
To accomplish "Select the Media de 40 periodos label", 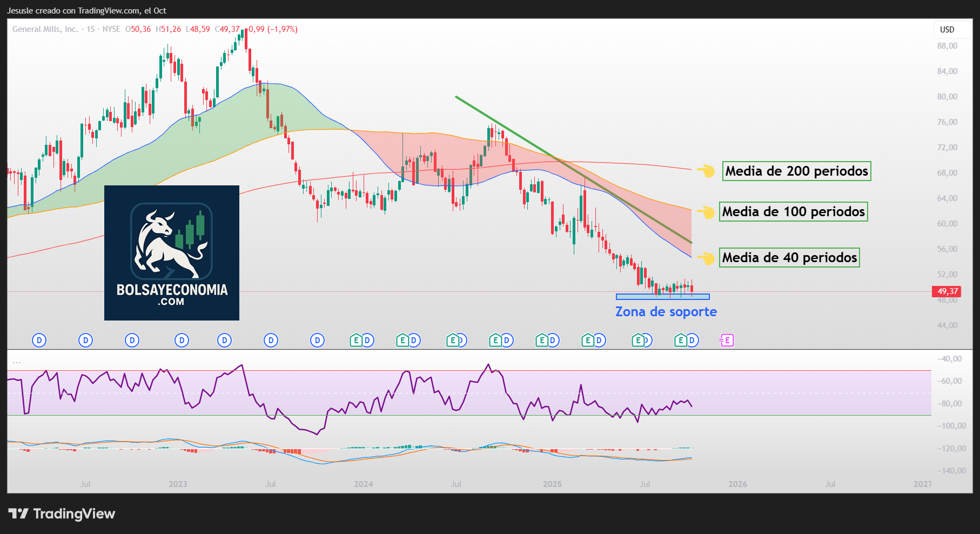I will 789,258.
